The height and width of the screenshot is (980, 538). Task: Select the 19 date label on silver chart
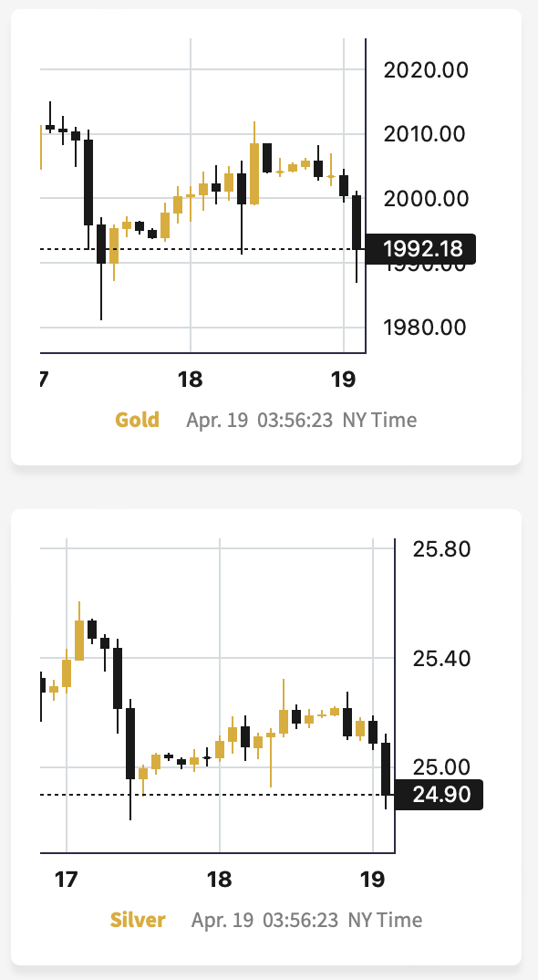372,880
